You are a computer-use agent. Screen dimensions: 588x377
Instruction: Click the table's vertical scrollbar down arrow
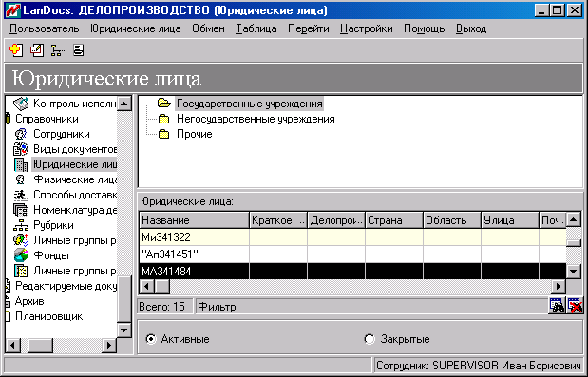point(574,271)
